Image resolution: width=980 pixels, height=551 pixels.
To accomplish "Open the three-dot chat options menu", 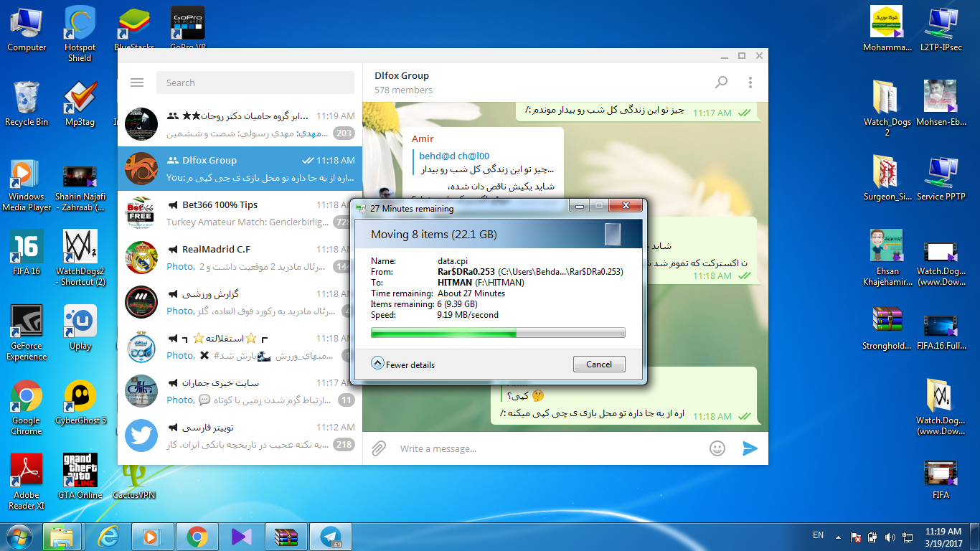I will (750, 83).
